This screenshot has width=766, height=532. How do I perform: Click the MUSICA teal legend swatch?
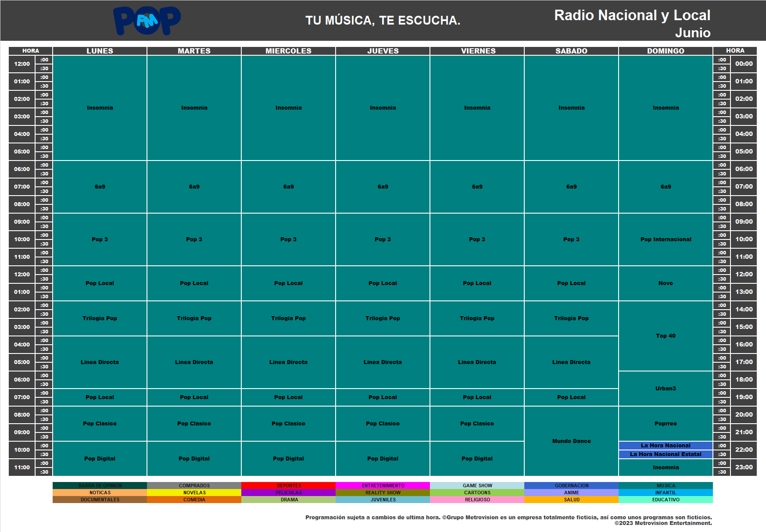(x=666, y=486)
